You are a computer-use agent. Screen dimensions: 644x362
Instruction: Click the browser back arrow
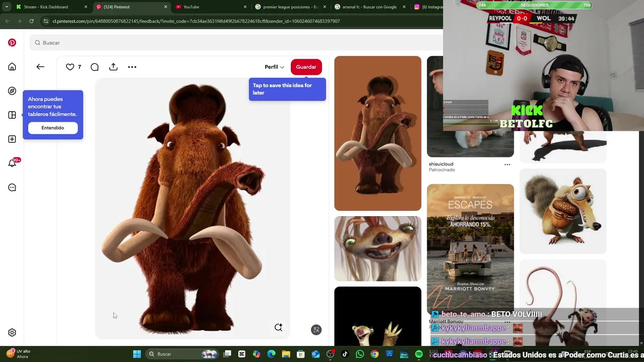pos(7,21)
